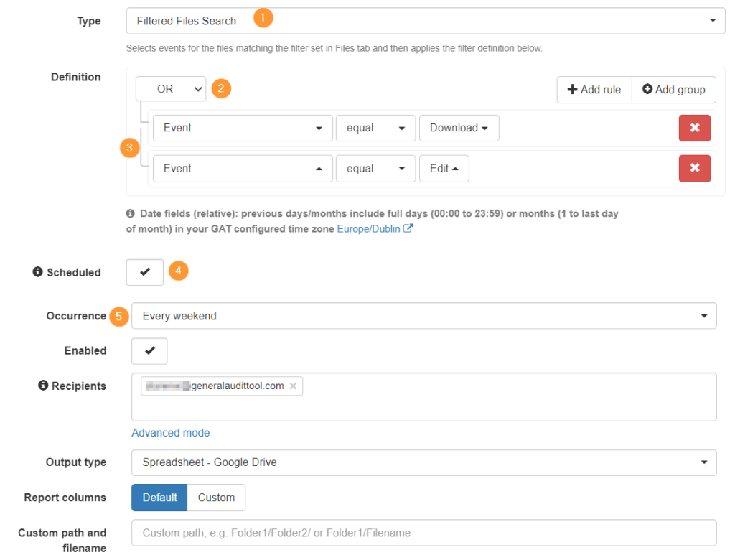Remove the Download rule with red X icon

[x=695, y=128]
